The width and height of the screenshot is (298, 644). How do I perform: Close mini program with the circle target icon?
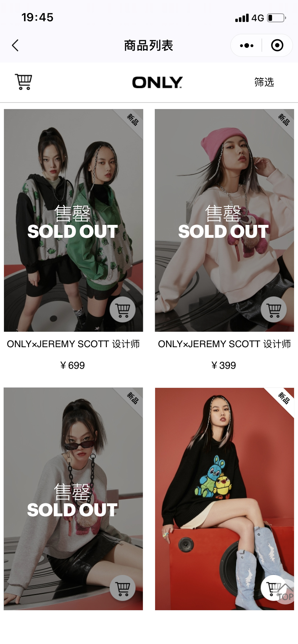click(277, 45)
